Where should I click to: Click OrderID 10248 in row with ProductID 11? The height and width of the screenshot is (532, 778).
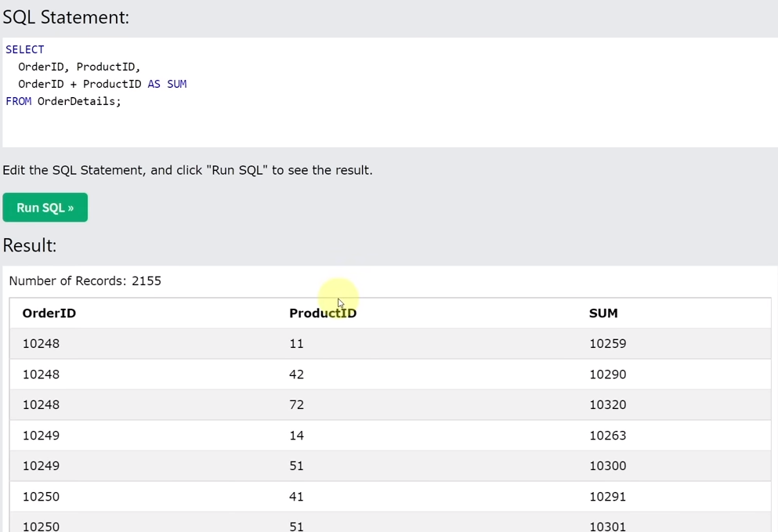coord(41,343)
